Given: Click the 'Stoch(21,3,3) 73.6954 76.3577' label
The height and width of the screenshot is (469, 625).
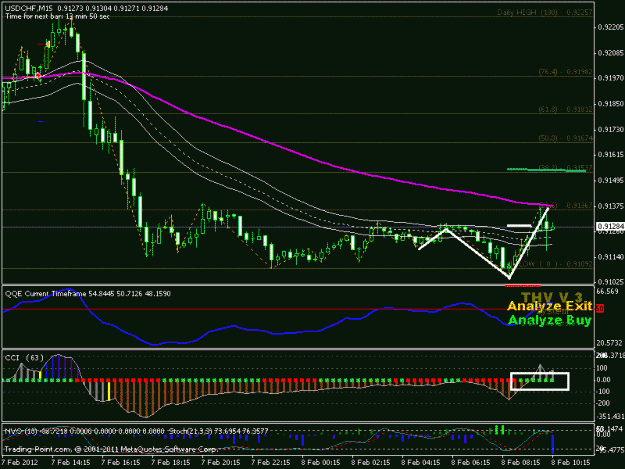Looking at the screenshot, I should pyautogui.click(x=219, y=431).
